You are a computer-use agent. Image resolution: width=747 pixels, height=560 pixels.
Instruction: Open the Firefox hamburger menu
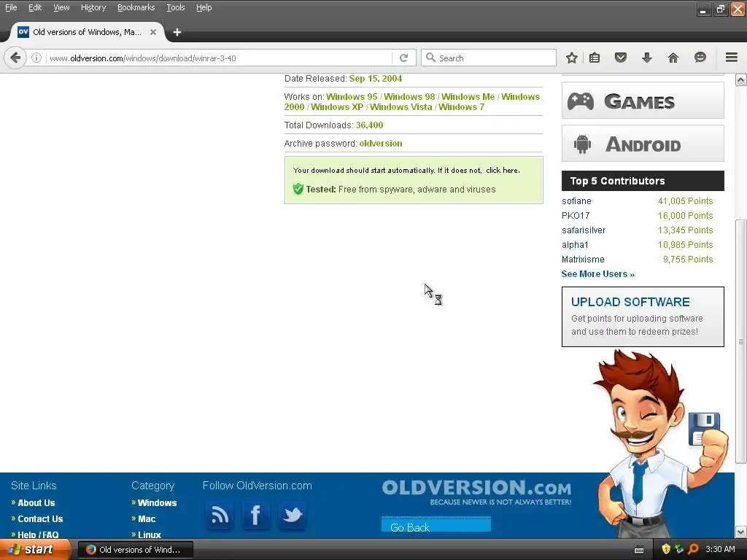click(x=732, y=58)
